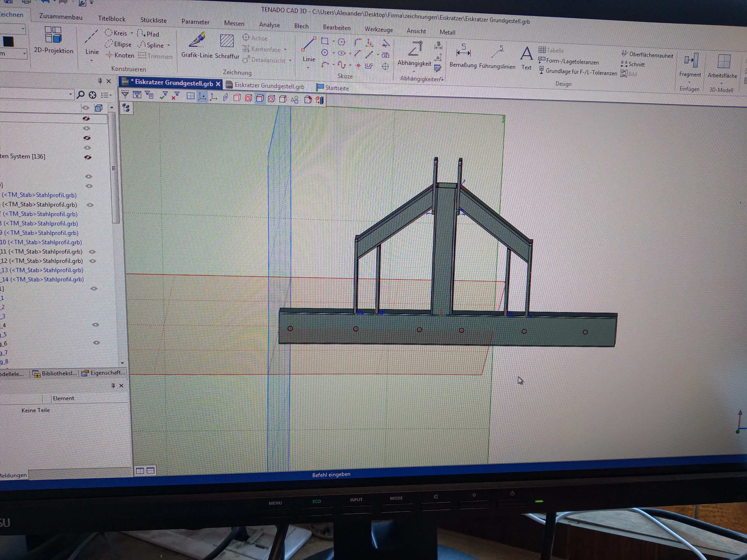
Task: Click Grundlage für F-/L-Toleranzen
Action: coord(578,71)
